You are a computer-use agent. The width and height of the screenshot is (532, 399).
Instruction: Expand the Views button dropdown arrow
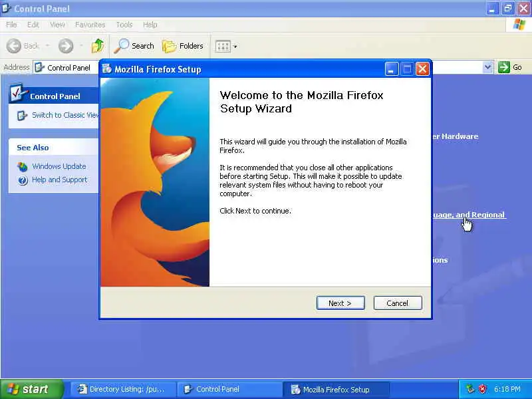coord(235,46)
